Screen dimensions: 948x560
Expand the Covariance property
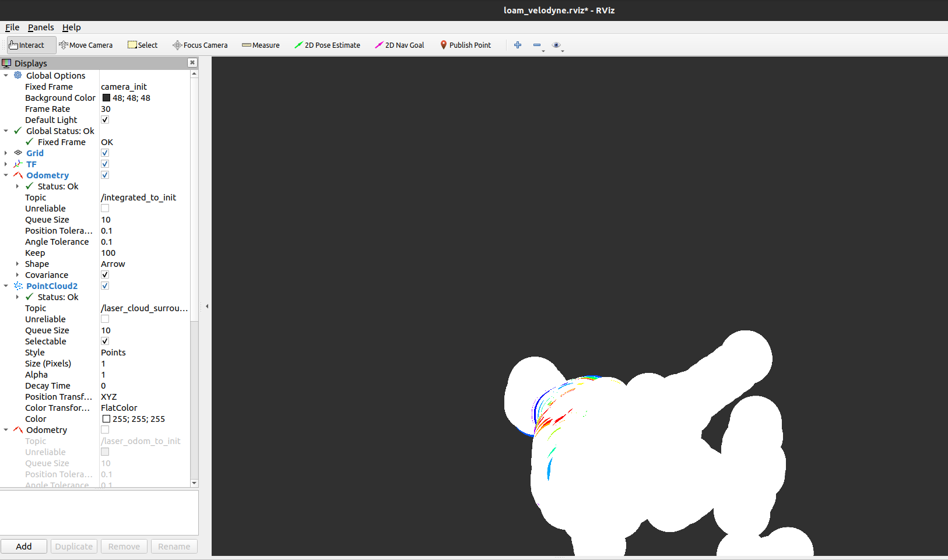pyautogui.click(x=17, y=274)
